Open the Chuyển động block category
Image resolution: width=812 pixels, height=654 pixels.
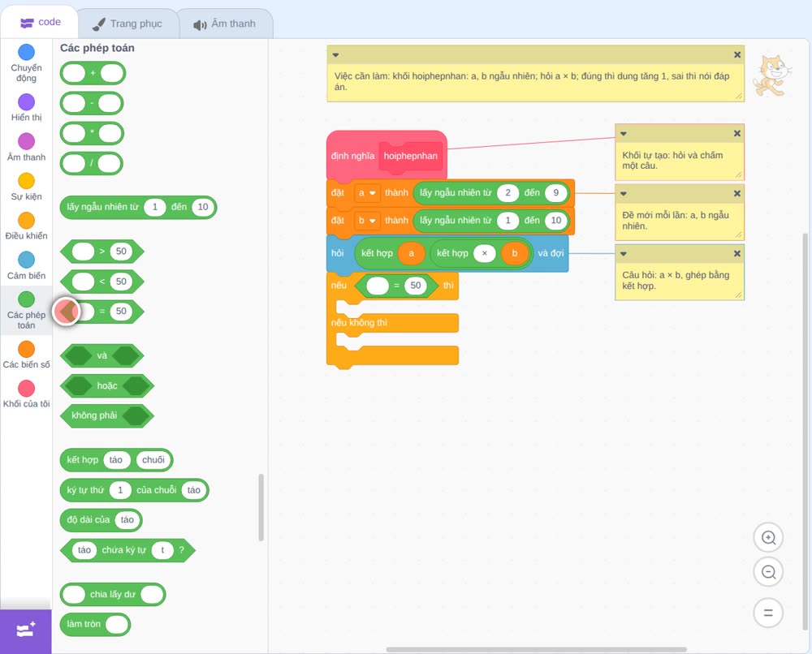coord(27,63)
